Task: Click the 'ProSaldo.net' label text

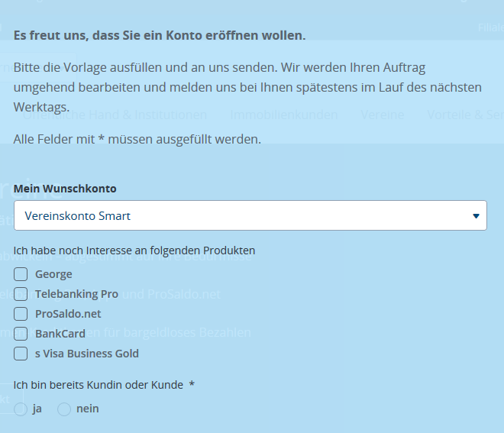Action: [68, 314]
